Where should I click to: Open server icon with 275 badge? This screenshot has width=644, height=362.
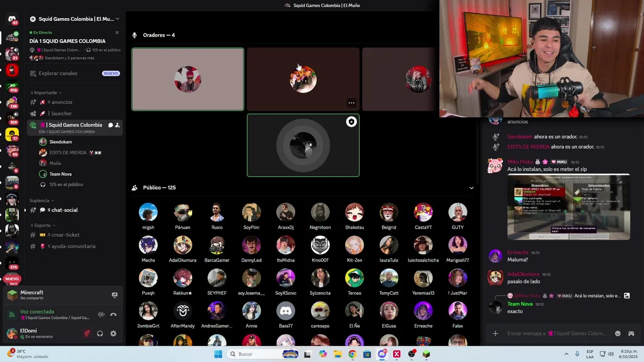click(12, 263)
